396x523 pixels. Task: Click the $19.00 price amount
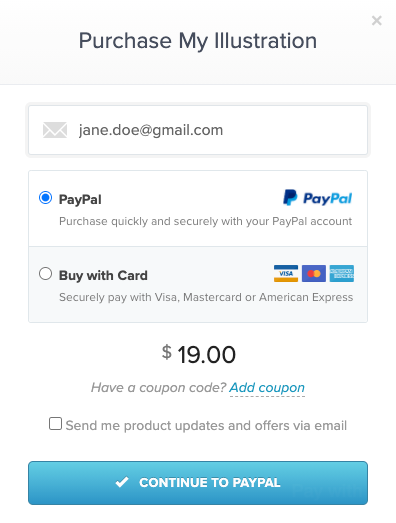click(x=199, y=354)
